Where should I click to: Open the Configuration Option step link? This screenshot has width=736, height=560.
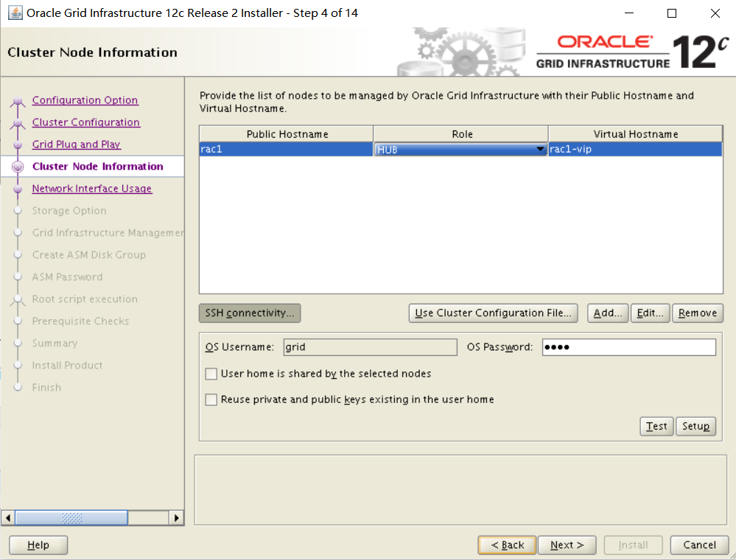click(85, 100)
